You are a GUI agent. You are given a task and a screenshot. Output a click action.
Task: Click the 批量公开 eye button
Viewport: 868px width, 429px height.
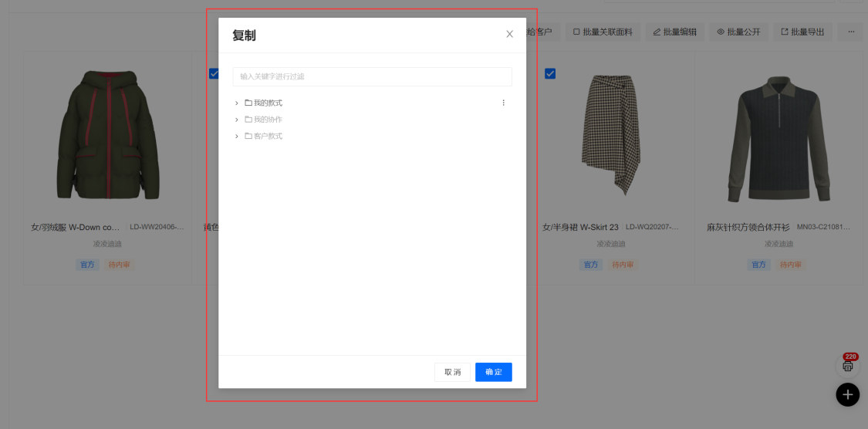(738, 32)
